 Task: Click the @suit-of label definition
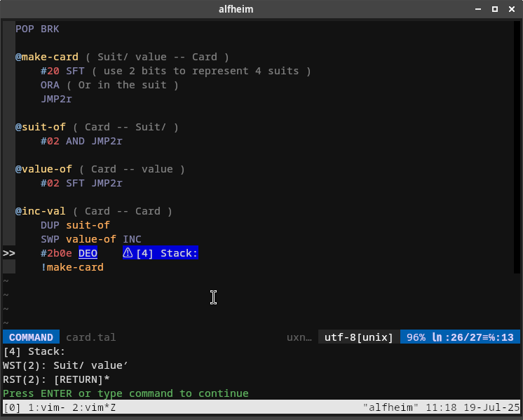[41, 127]
